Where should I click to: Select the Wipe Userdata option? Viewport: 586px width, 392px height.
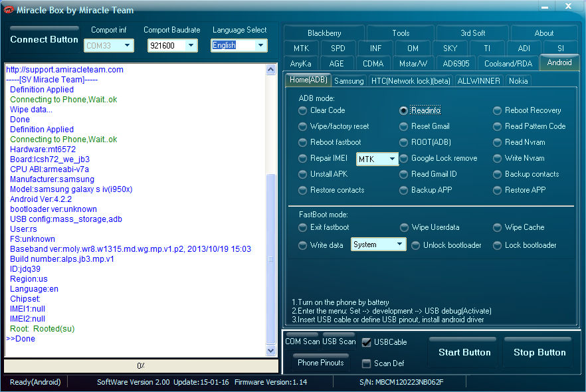(x=430, y=227)
